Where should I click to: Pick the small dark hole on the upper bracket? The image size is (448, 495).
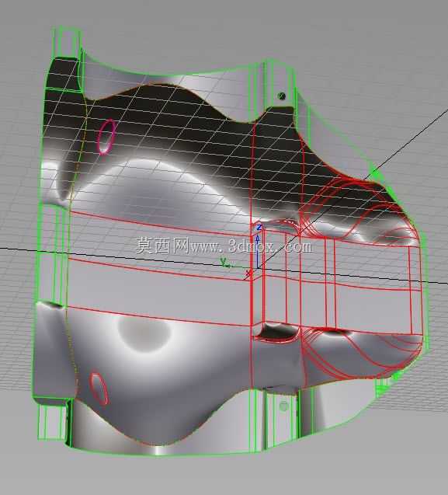coord(282,96)
